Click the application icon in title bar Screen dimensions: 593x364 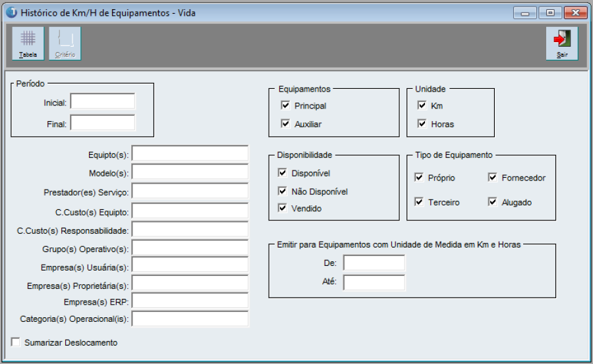[11, 13]
